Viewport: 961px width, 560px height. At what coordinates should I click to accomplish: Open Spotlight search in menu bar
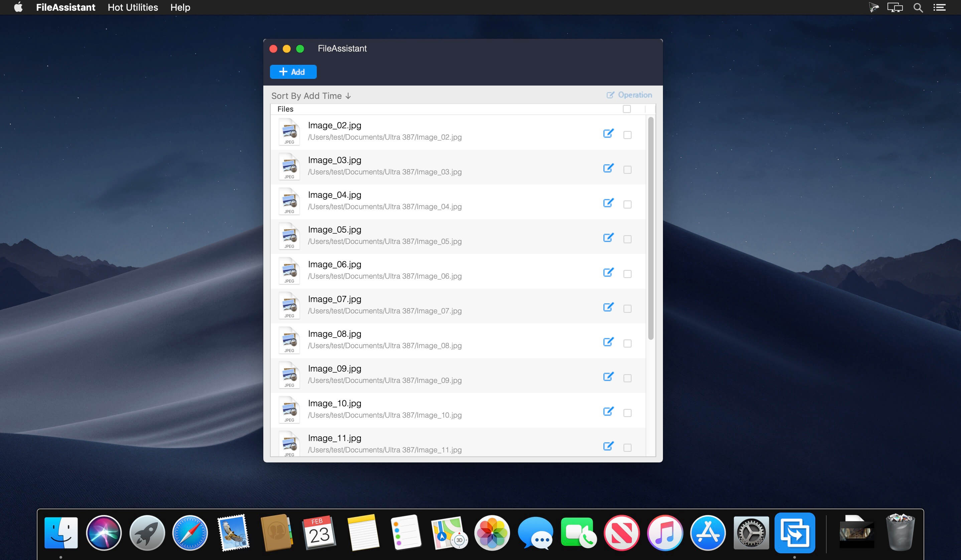click(918, 7)
